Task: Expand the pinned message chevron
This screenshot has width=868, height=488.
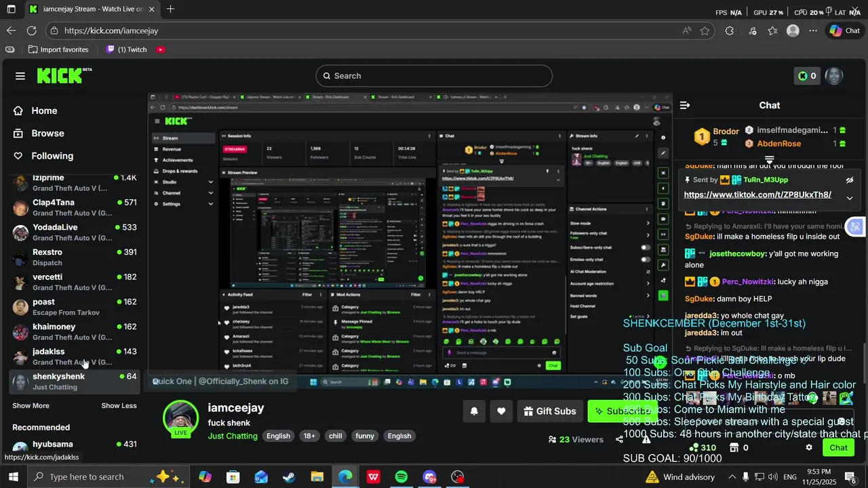Action: click(849, 198)
